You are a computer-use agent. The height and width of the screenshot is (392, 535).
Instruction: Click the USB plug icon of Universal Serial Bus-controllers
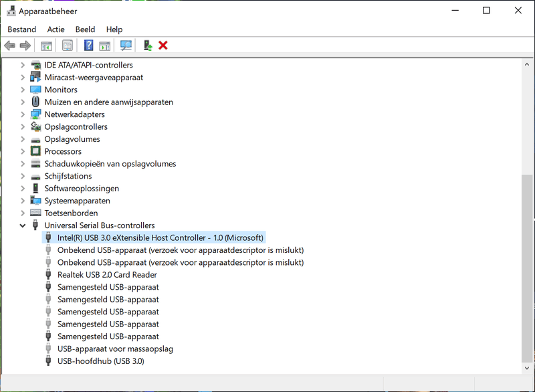(x=35, y=225)
